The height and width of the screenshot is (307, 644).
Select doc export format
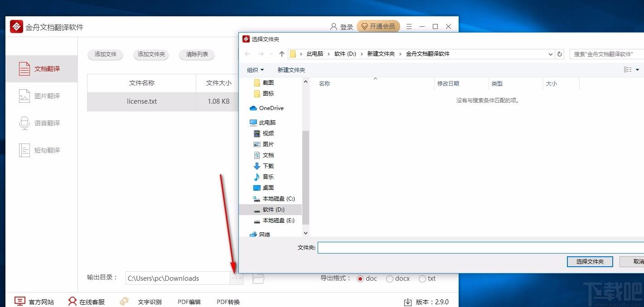click(x=367, y=278)
